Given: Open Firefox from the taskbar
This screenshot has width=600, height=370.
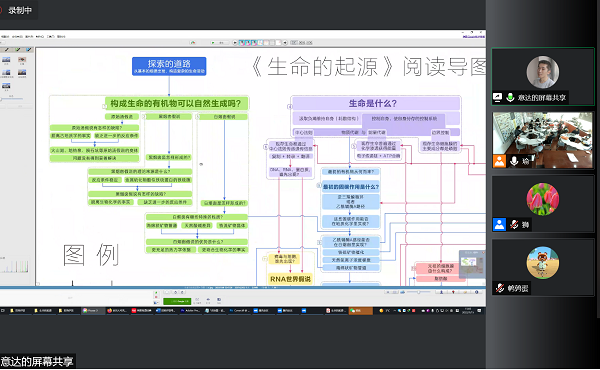Looking at the screenshot, I should [x=117, y=311].
